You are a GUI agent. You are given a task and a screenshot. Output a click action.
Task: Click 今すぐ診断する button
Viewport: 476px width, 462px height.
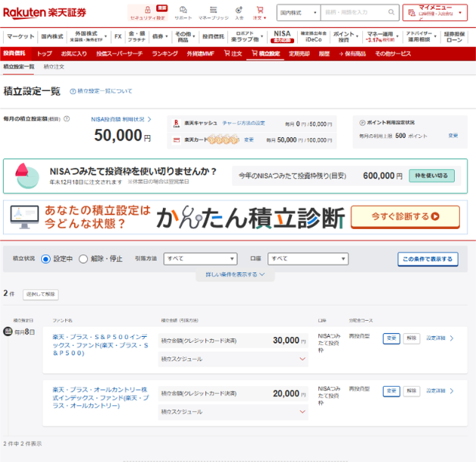click(406, 216)
